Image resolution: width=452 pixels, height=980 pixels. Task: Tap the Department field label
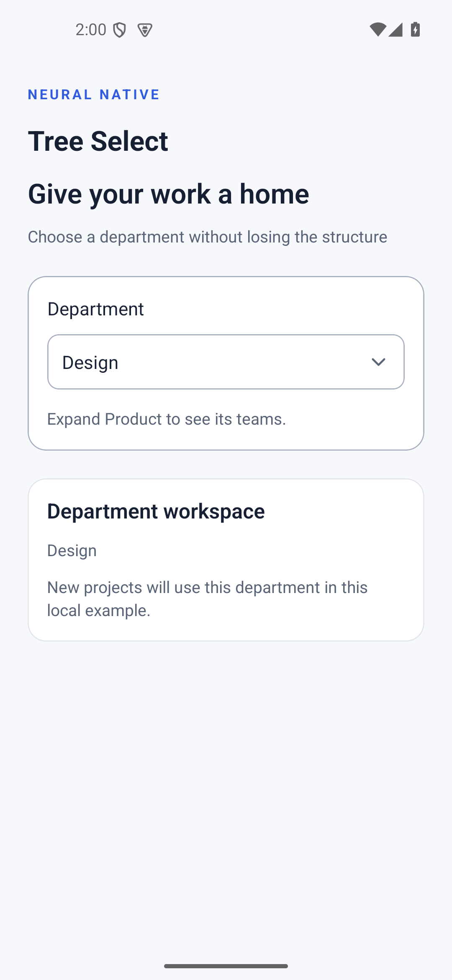click(x=96, y=309)
